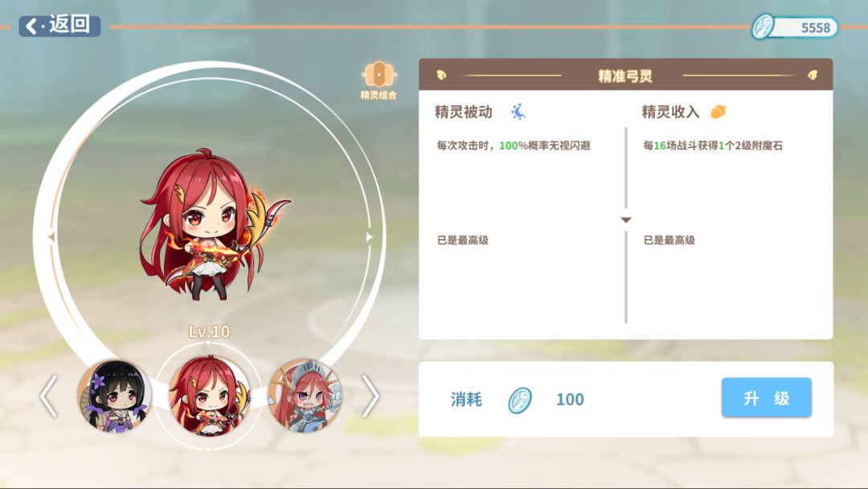The height and width of the screenshot is (489, 868).
Task: Click the 5558 currency balance bar
Action: (x=796, y=27)
